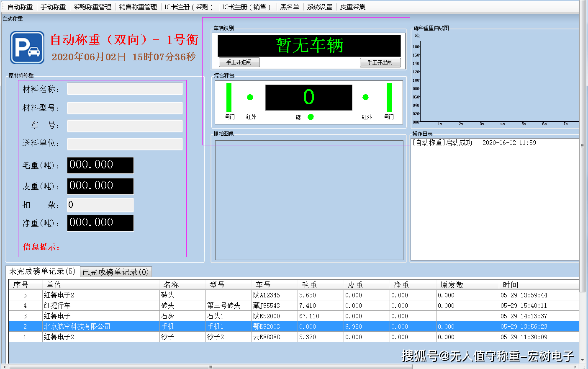This screenshot has height=369, width=588.
Task: Open the 系统设置 menu
Action: [319, 7]
